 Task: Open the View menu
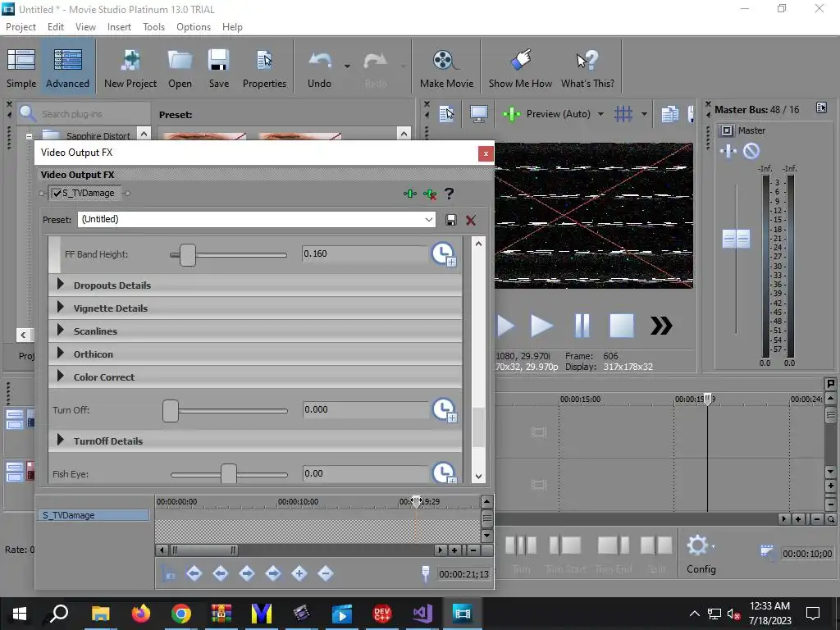85,27
